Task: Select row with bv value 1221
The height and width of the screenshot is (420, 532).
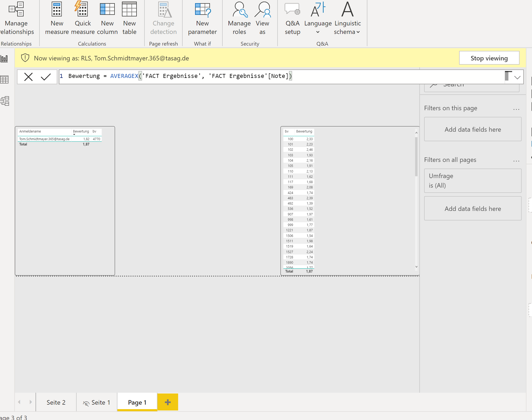Action: click(299, 230)
